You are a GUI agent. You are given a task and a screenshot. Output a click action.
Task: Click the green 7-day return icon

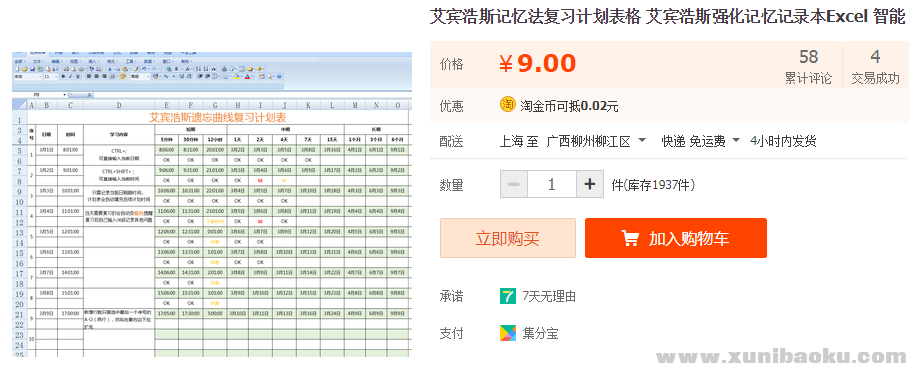(508, 296)
